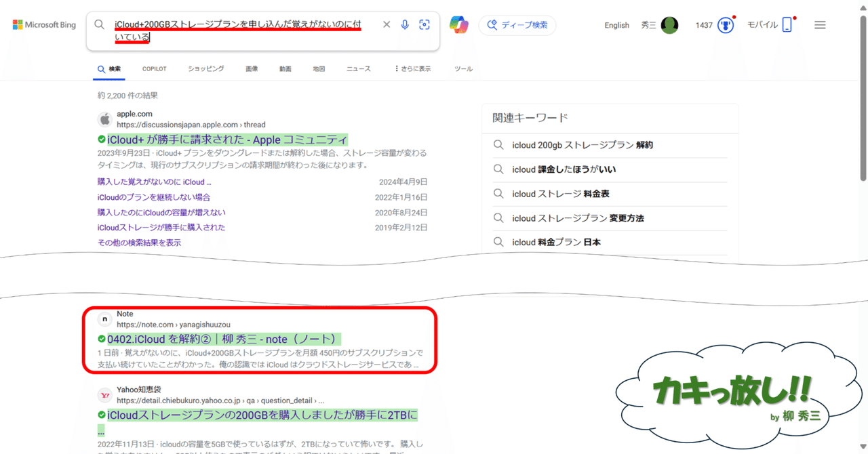The width and height of the screenshot is (868, 454).
Task: Open sublink iCloudのプランを継続しない場合
Action: tap(154, 197)
